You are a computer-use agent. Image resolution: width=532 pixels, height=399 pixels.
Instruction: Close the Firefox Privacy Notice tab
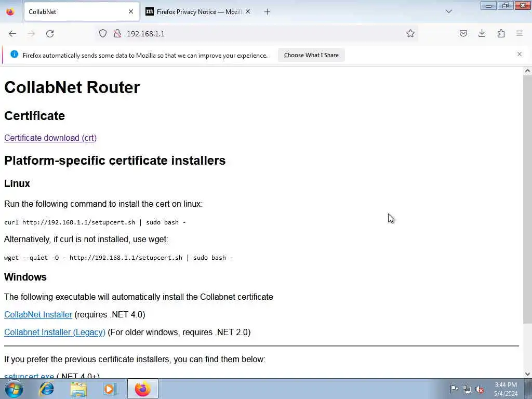point(248,11)
